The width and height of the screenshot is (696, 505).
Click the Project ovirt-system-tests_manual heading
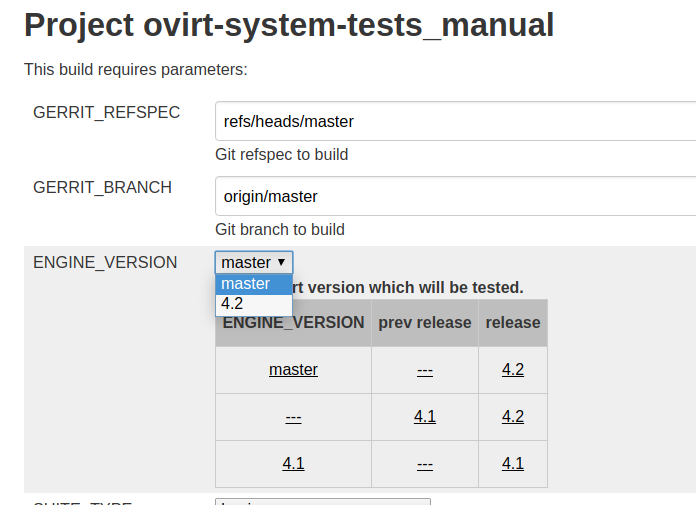pyautogui.click(x=289, y=25)
